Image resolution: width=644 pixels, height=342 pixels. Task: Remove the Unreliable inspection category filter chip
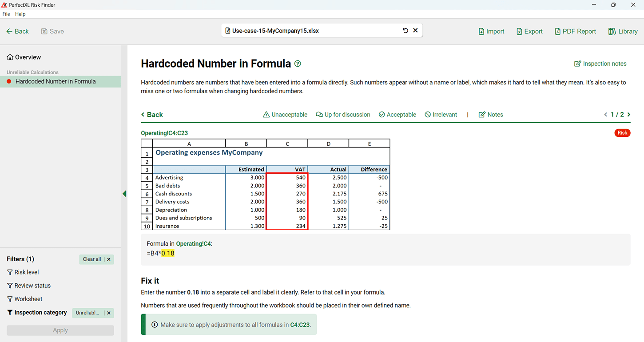[x=108, y=313]
